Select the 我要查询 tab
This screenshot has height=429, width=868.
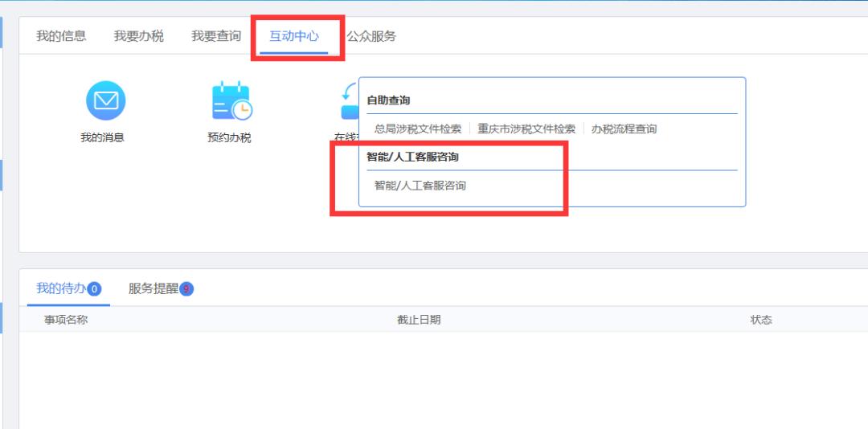point(216,36)
